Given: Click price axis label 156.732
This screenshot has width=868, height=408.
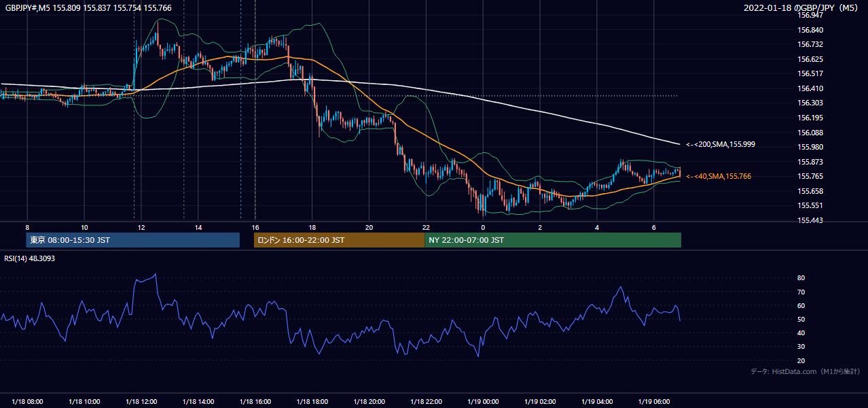Looking at the screenshot, I should point(810,44).
